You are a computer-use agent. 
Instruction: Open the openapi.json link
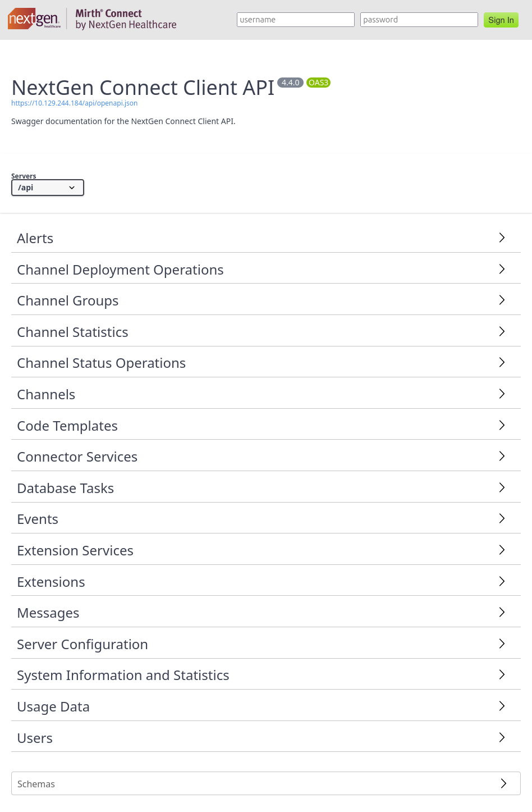pos(75,103)
